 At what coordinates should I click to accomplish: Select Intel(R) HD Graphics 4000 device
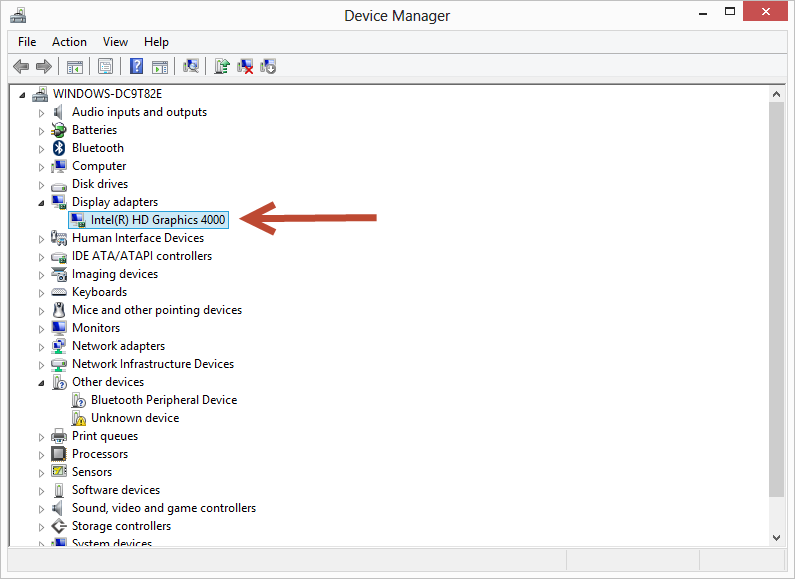click(158, 220)
